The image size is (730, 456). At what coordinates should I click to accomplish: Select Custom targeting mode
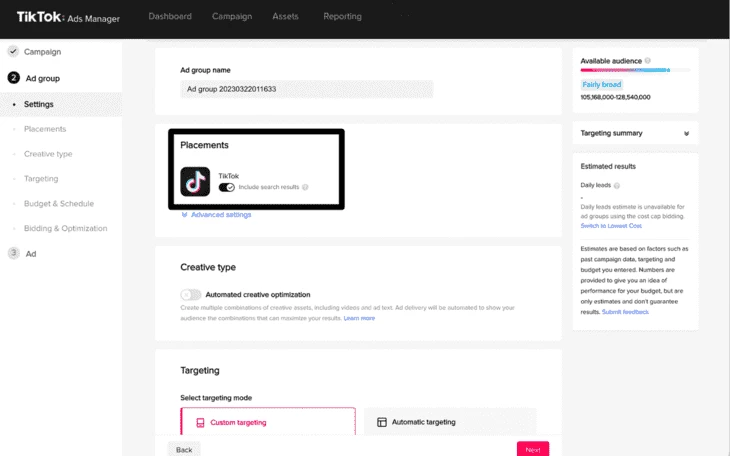[x=268, y=422]
